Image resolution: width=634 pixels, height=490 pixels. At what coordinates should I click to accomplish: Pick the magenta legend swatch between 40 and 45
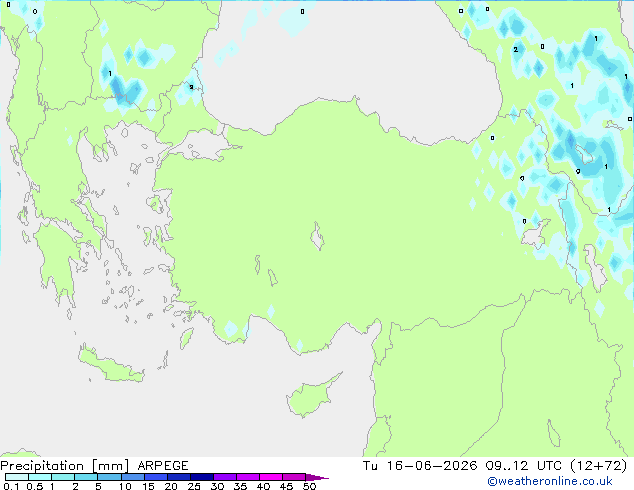pos(271,477)
